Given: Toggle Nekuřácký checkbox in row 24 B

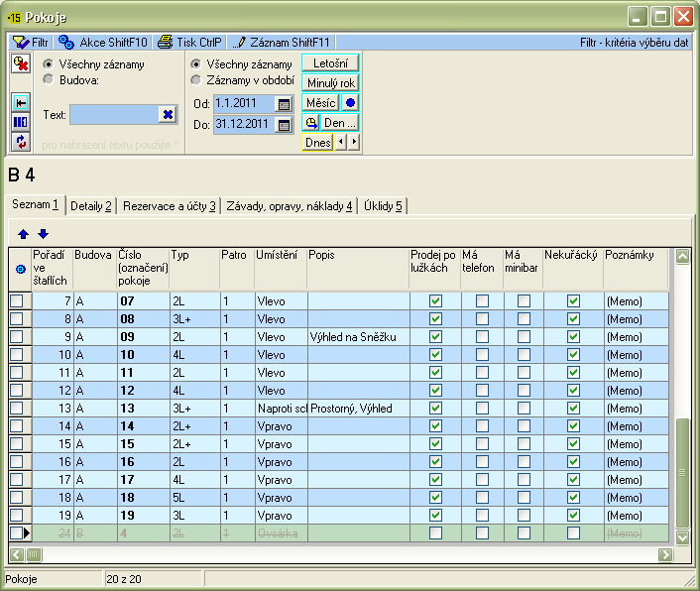Looking at the screenshot, I should (x=573, y=532).
